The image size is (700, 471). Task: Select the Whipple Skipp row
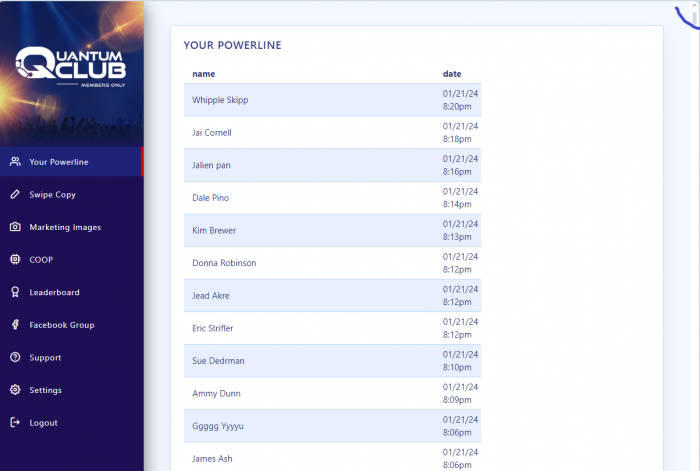[220, 100]
